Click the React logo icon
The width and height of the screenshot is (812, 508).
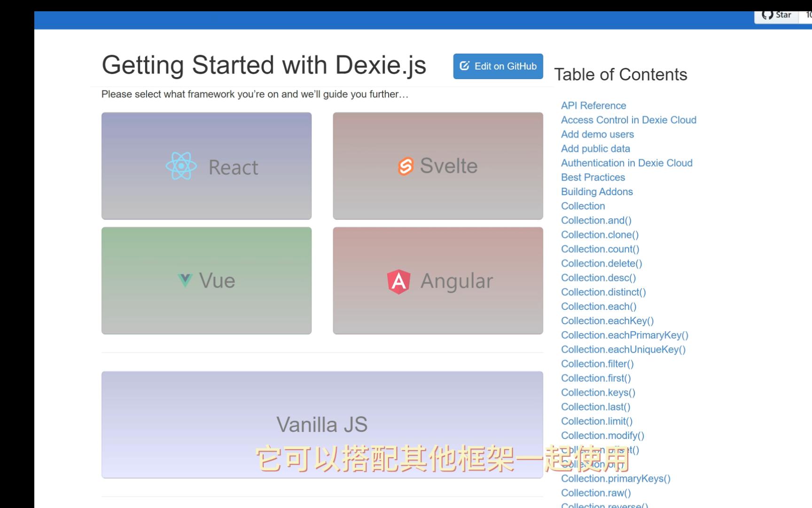[181, 166]
